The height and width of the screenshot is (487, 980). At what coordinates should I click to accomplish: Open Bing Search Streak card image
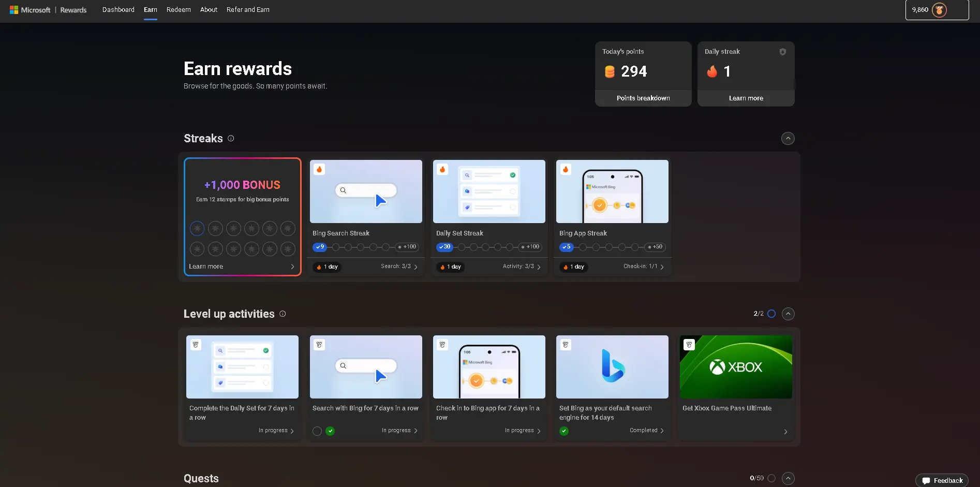click(366, 191)
